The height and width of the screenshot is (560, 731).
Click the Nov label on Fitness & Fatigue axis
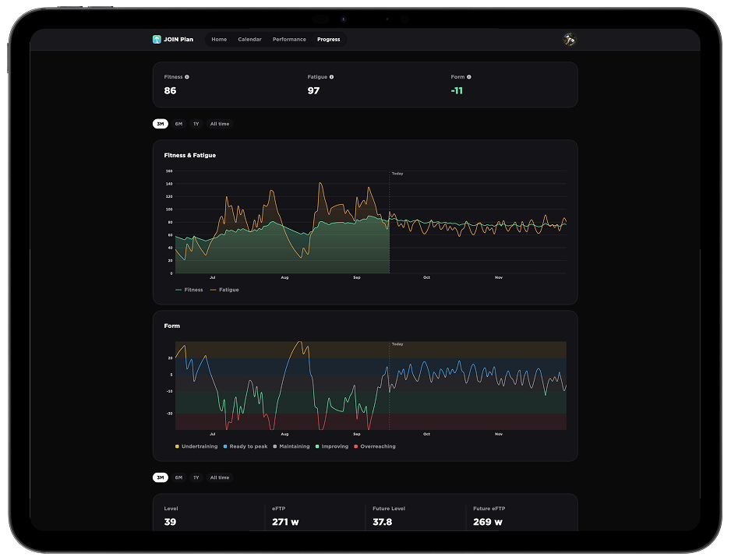498,277
